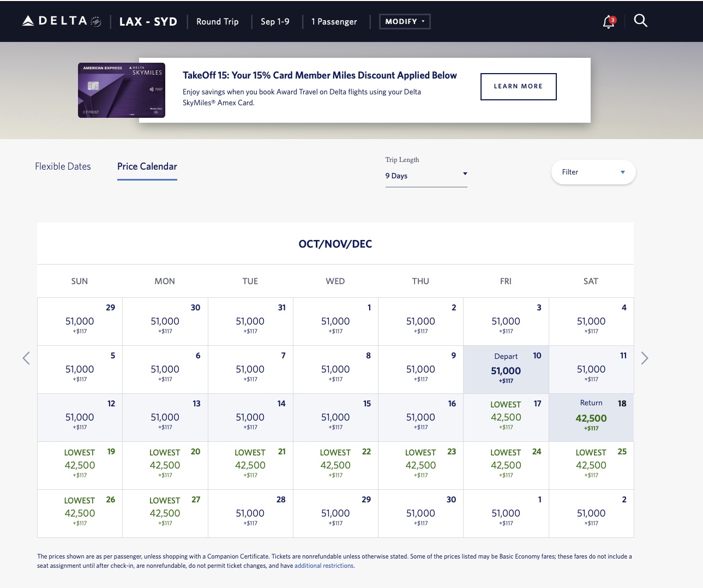View later dates with right chevron arrow
Screen dimensions: 703x588
pyautogui.click(x=645, y=358)
